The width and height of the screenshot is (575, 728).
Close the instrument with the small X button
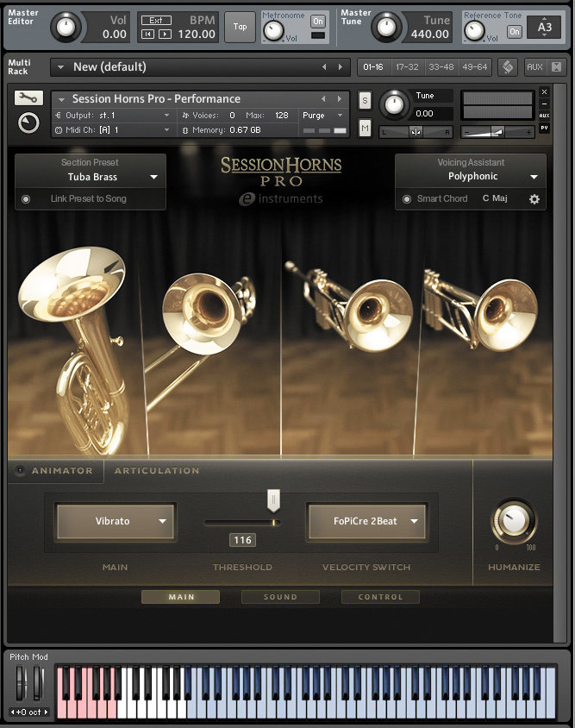[x=544, y=91]
